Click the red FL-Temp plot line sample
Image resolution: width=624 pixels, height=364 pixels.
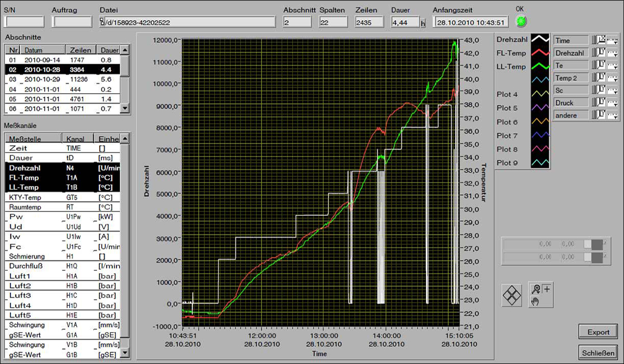click(x=540, y=53)
